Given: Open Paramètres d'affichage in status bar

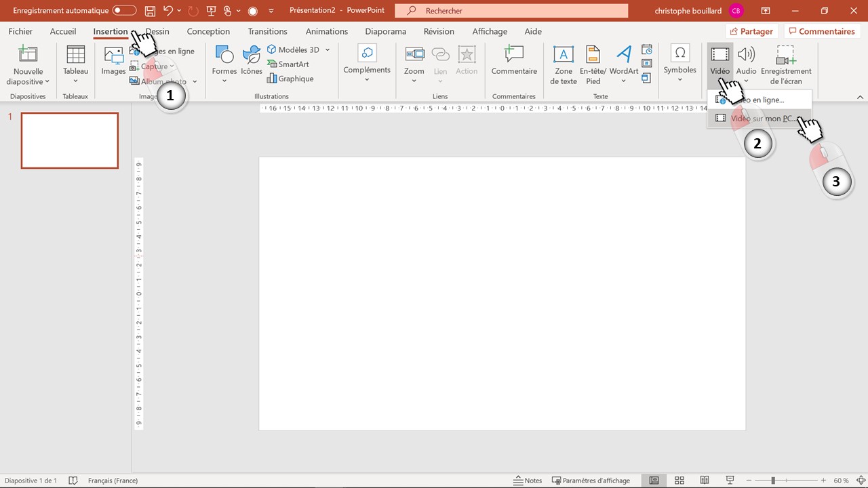Looking at the screenshot, I should coord(591,481).
